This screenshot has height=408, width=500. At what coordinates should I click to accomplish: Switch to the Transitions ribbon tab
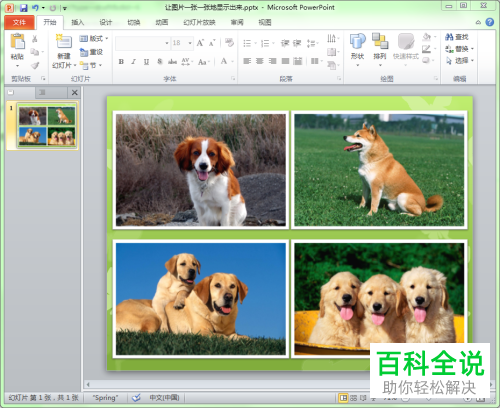click(x=134, y=22)
